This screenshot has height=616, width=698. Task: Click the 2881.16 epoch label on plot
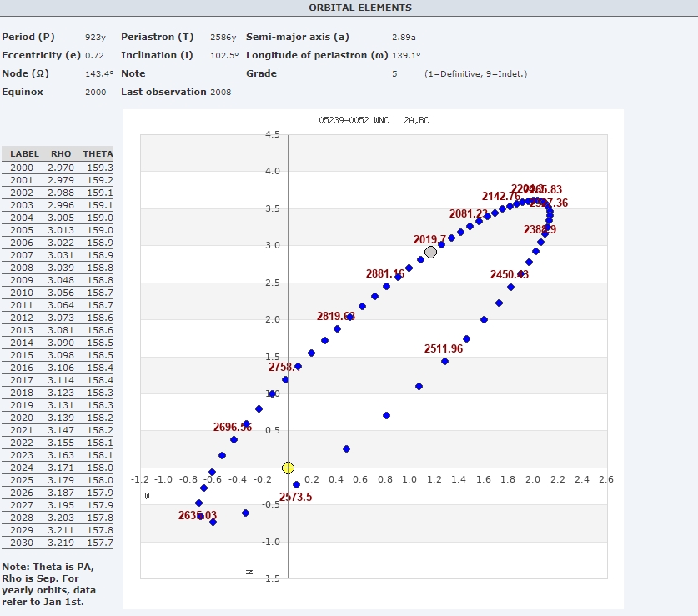click(384, 273)
